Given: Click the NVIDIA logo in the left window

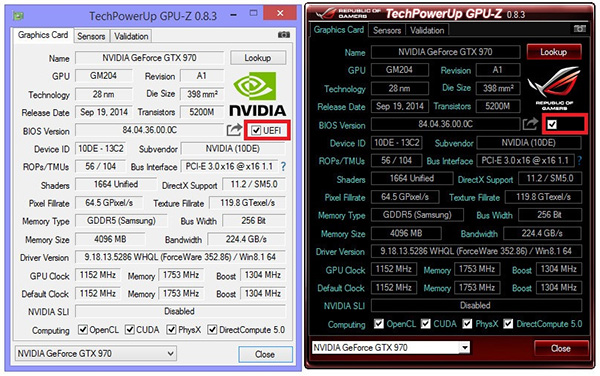Looking at the screenshot, I should (258, 94).
